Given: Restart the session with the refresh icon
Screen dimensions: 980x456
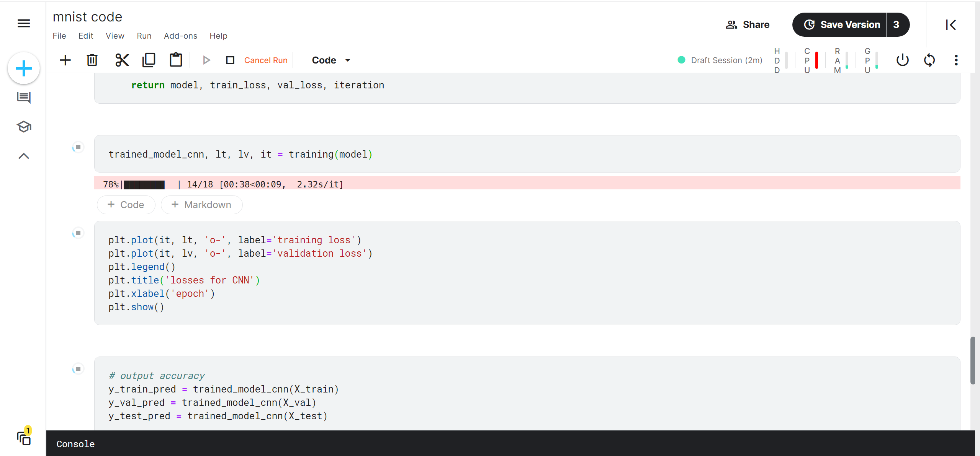Looking at the screenshot, I should (929, 60).
